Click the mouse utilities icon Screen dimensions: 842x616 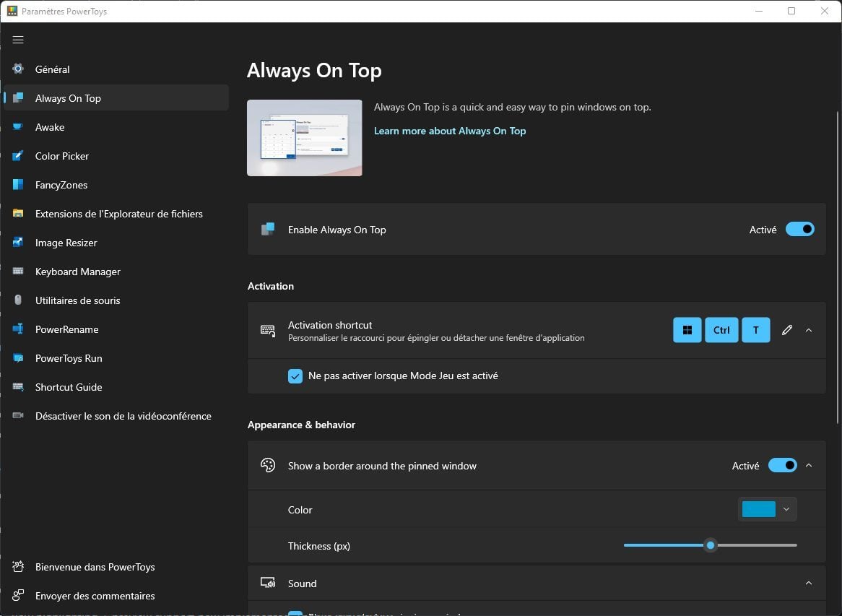coord(18,300)
